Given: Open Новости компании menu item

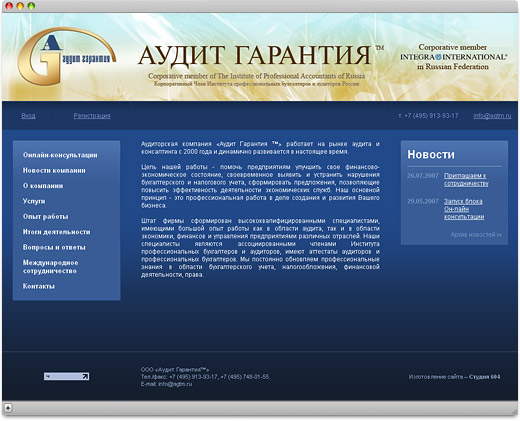Looking at the screenshot, I should 54,170.
